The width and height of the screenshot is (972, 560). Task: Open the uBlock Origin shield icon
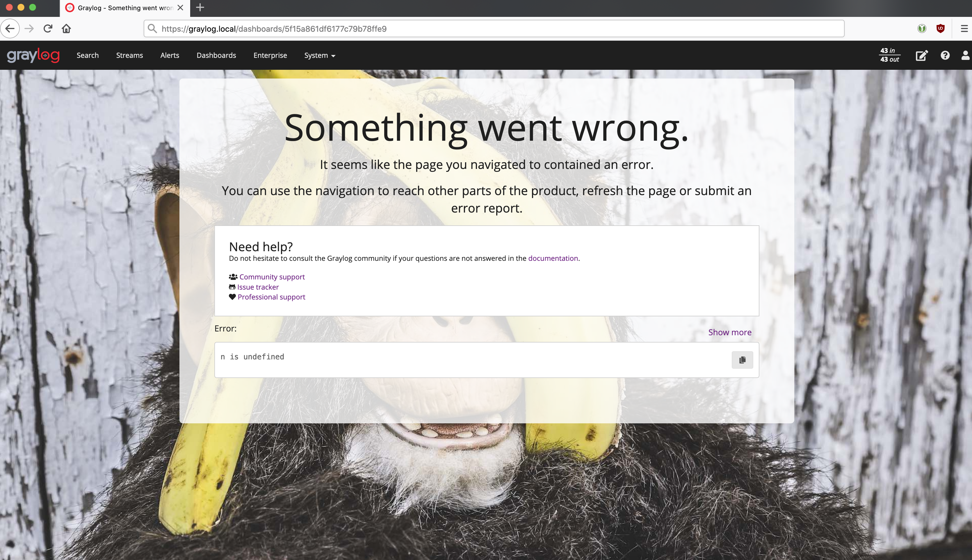941,28
